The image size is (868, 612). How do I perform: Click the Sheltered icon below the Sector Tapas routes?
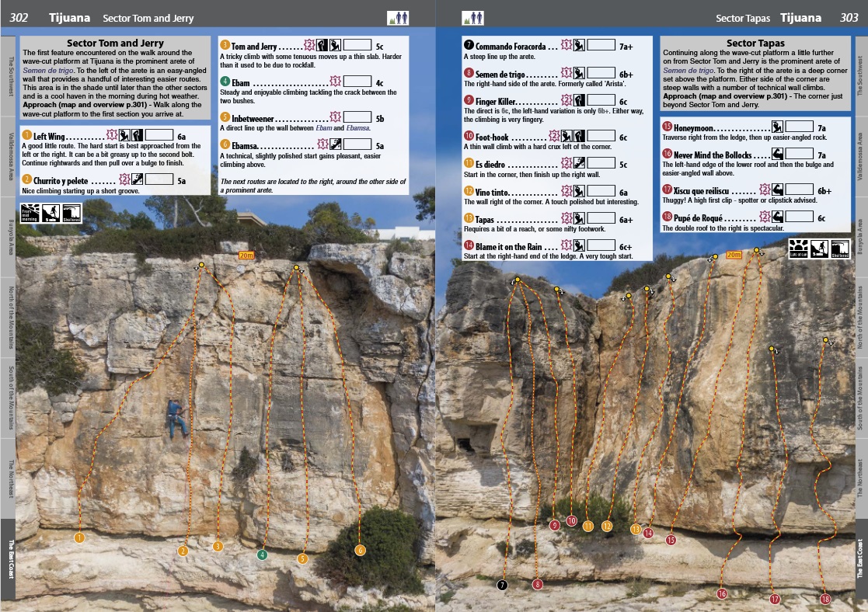click(x=839, y=249)
